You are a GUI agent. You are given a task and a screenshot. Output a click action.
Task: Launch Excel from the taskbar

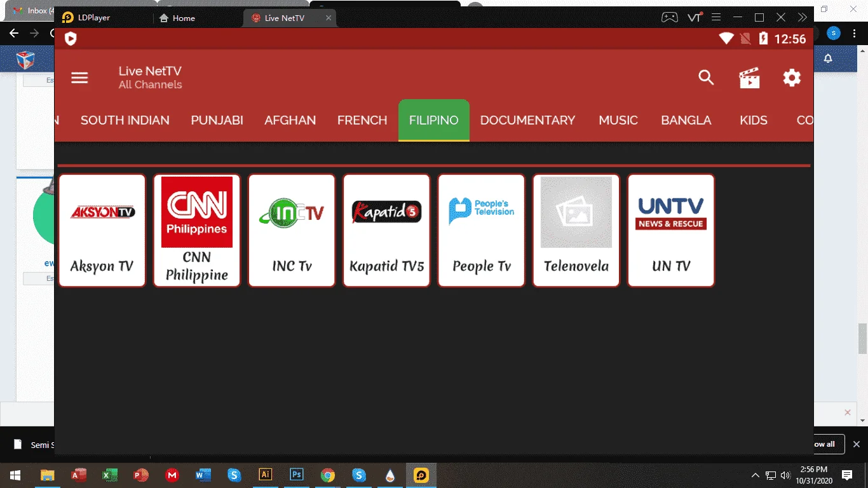point(110,475)
